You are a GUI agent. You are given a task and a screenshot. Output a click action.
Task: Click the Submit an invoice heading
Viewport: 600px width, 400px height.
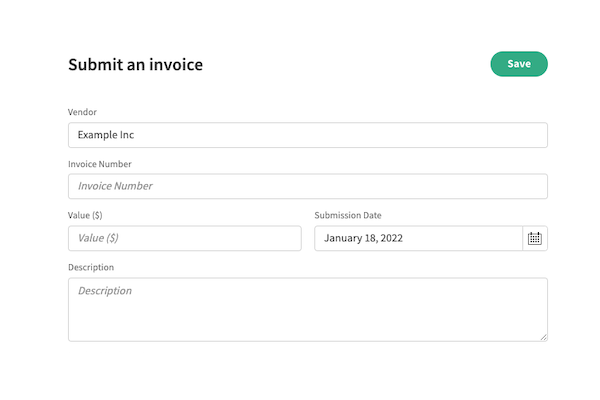[x=135, y=65]
